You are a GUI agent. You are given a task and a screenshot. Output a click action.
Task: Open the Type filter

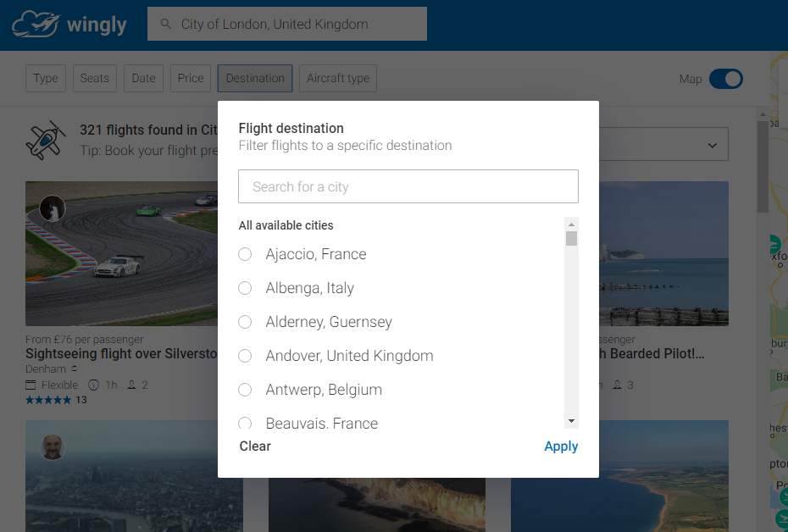point(46,79)
